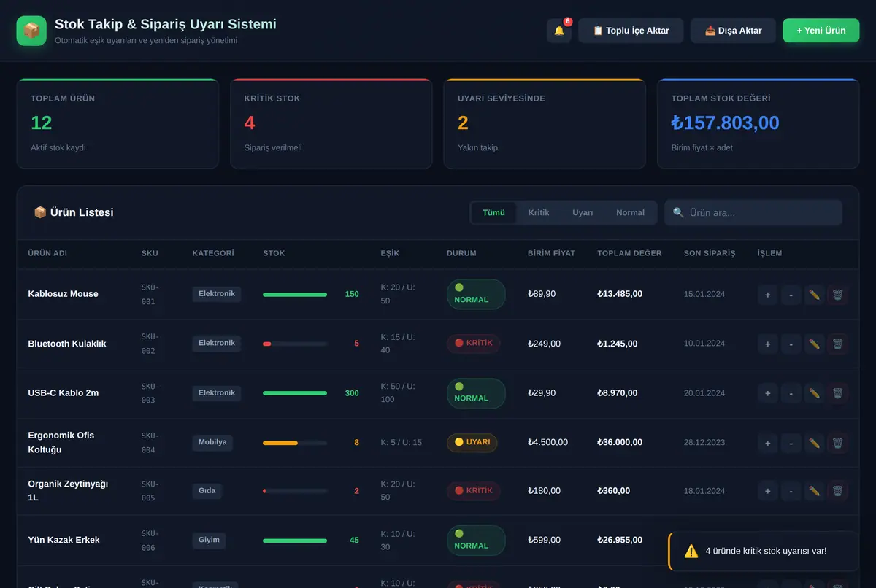Click the Dışa Aktar button

pyautogui.click(x=733, y=31)
